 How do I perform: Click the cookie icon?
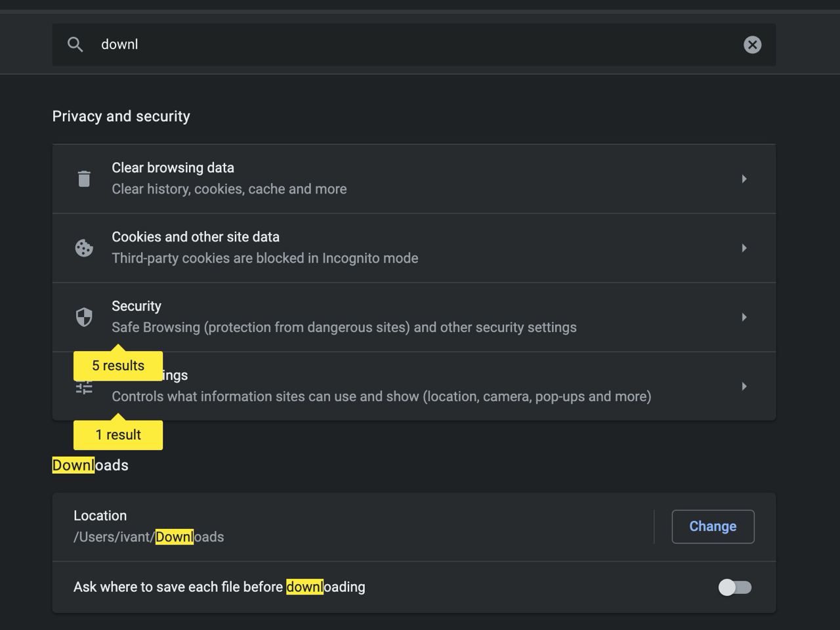coord(84,248)
